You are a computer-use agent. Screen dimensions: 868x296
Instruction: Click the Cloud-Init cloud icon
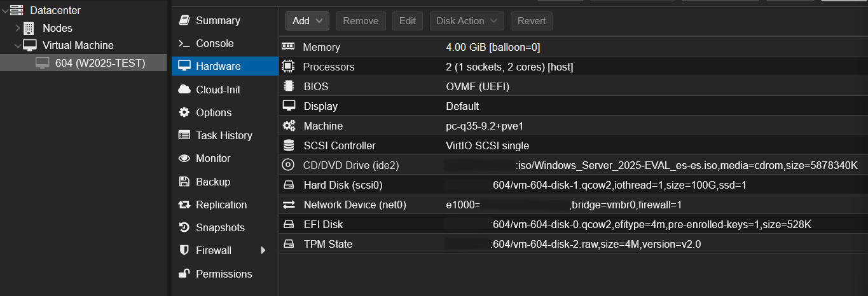pyautogui.click(x=184, y=90)
